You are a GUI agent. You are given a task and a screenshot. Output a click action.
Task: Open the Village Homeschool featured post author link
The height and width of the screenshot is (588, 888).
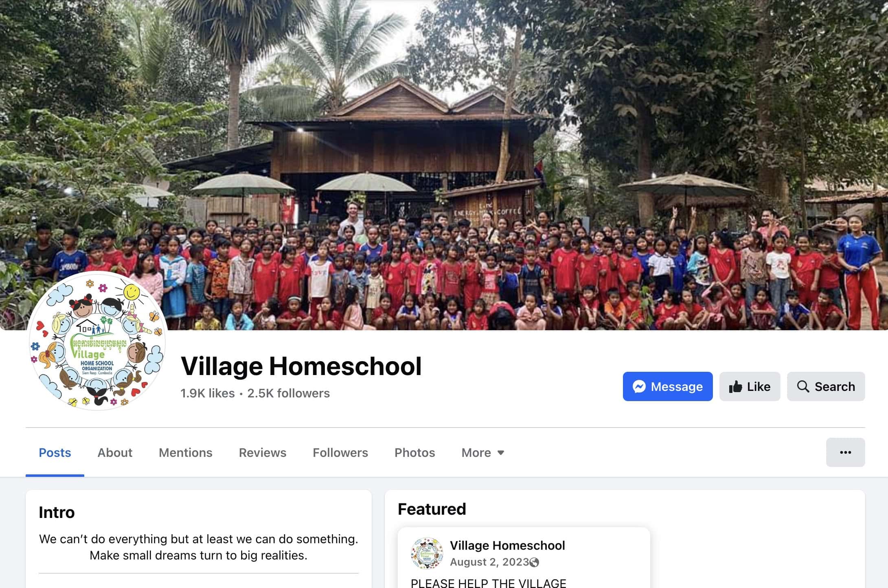pos(507,546)
